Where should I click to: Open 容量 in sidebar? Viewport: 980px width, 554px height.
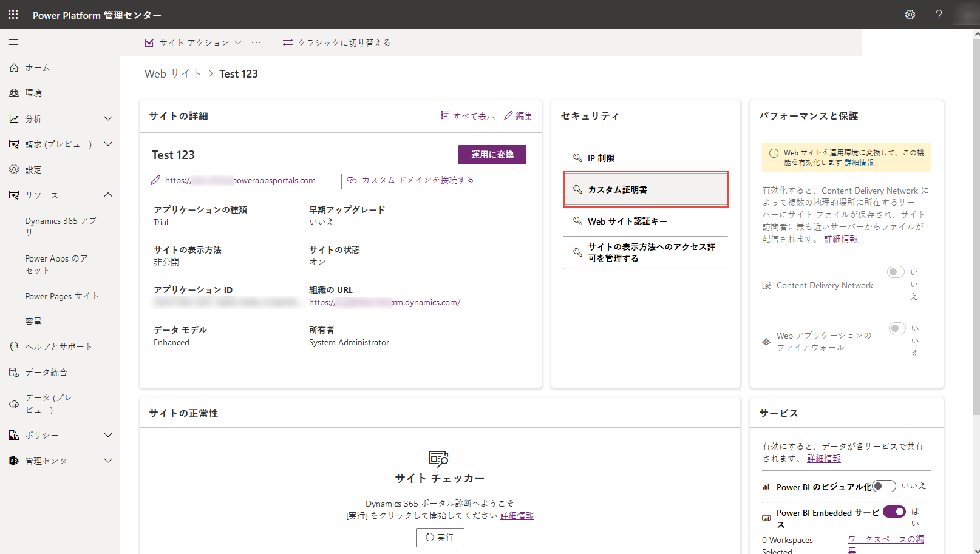(x=33, y=322)
